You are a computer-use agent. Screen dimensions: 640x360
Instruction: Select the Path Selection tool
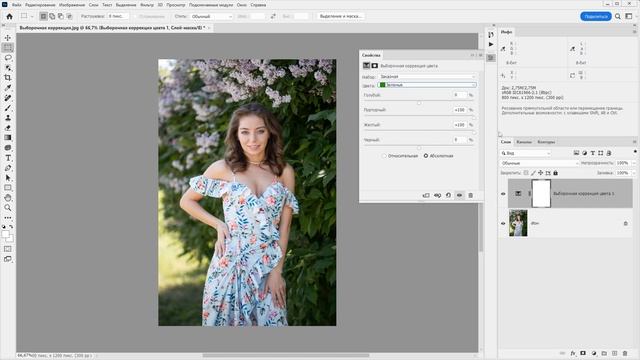[x=8, y=178]
